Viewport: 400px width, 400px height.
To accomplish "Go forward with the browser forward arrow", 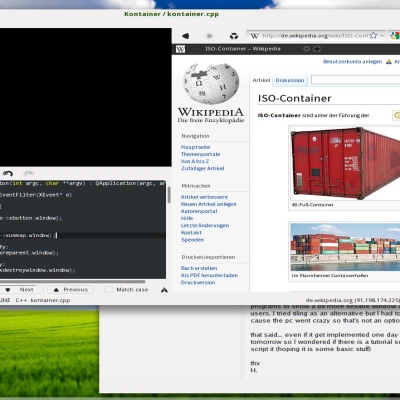I will (209, 36).
